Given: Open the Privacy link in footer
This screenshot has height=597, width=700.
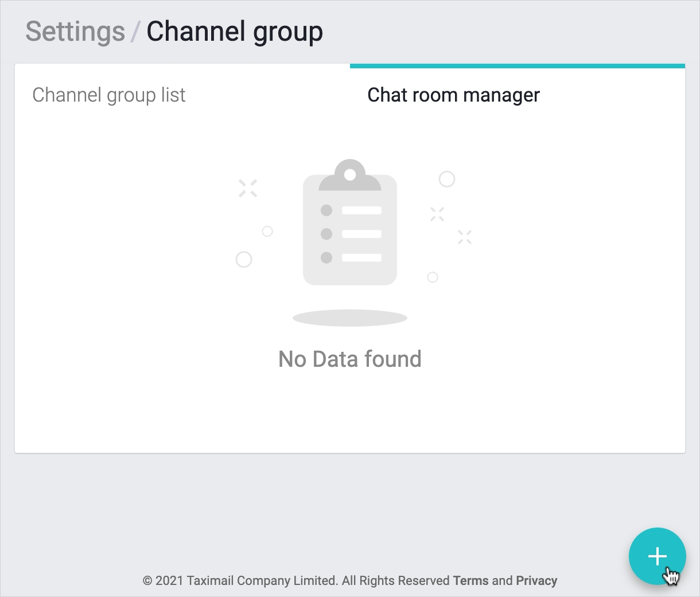Looking at the screenshot, I should click(x=536, y=580).
